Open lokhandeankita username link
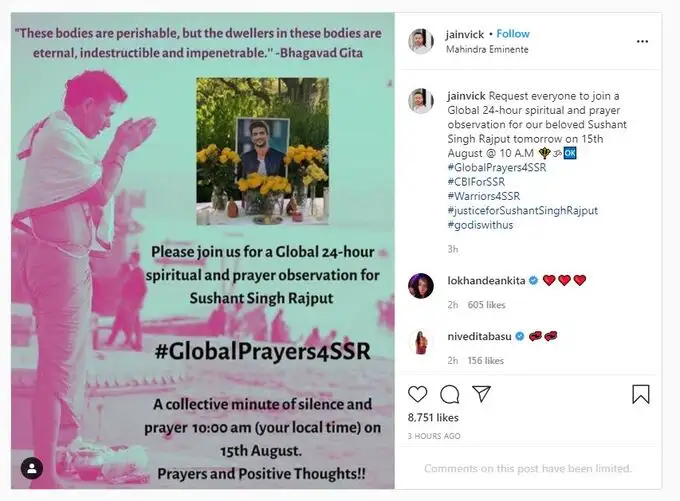Viewport: 680px width, 501px height. 486,281
